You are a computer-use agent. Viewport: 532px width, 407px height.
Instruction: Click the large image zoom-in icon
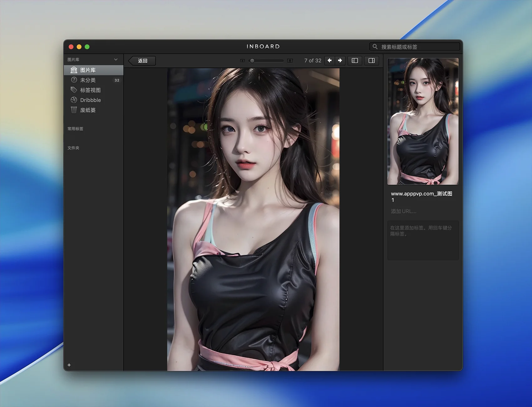tap(290, 61)
